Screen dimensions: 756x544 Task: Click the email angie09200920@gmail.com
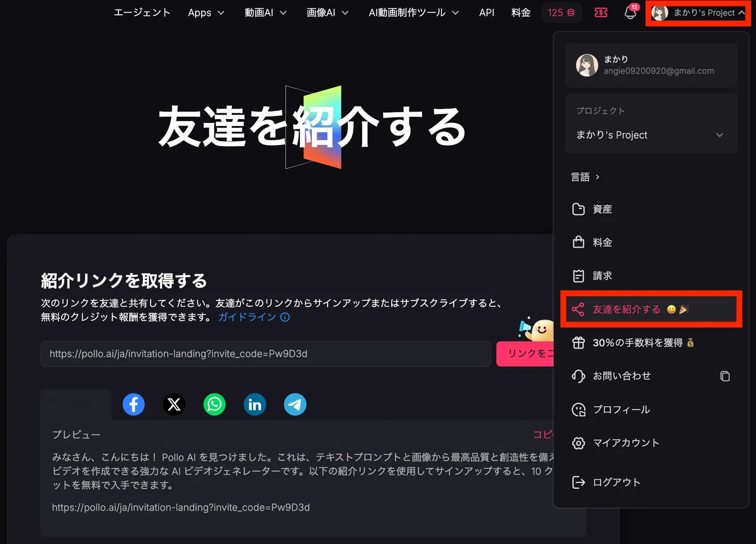pos(659,71)
